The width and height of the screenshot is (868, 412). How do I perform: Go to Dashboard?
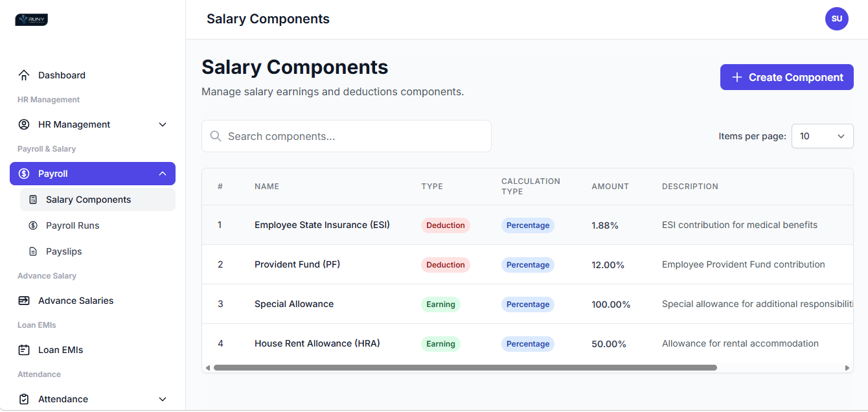click(x=93, y=75)
